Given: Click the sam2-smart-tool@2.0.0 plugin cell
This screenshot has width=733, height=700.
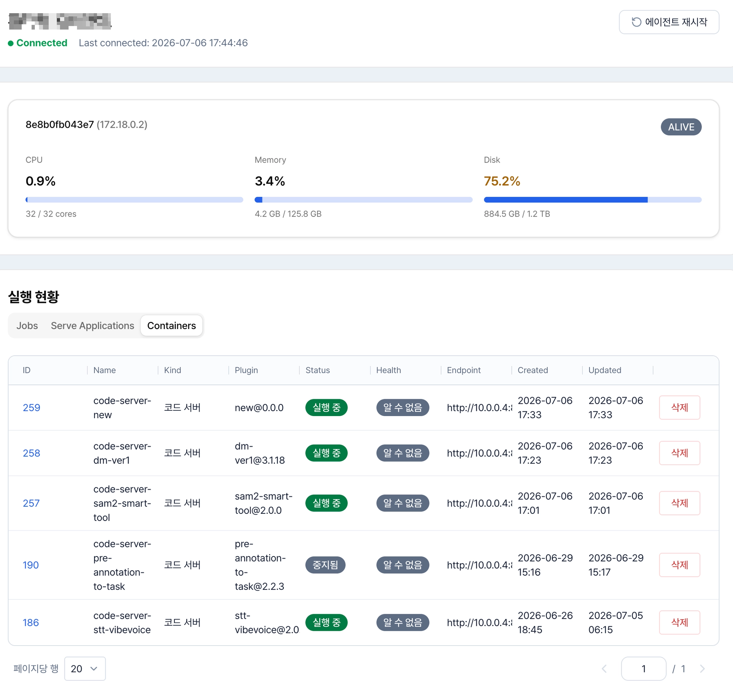Looking at the screenshot, I should click(263, 503).
